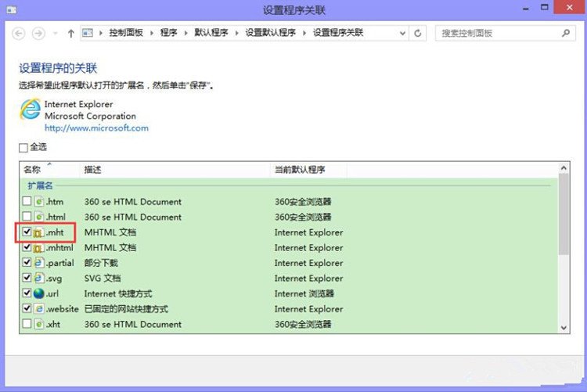
Task: Uncheck the .url extension checkbox
Action: click(x=27, y=293)
